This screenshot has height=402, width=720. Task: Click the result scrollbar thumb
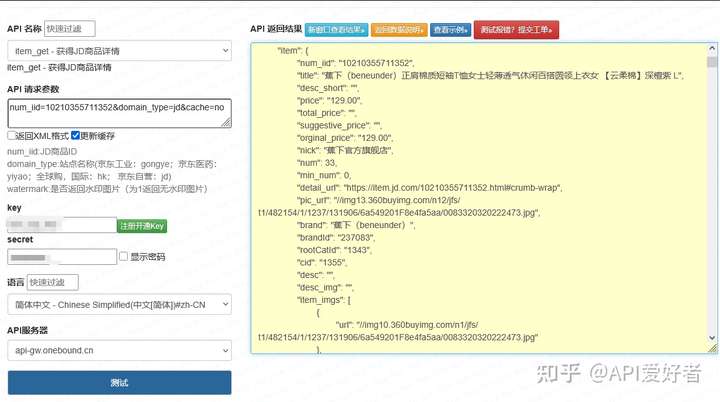point(712,62)
